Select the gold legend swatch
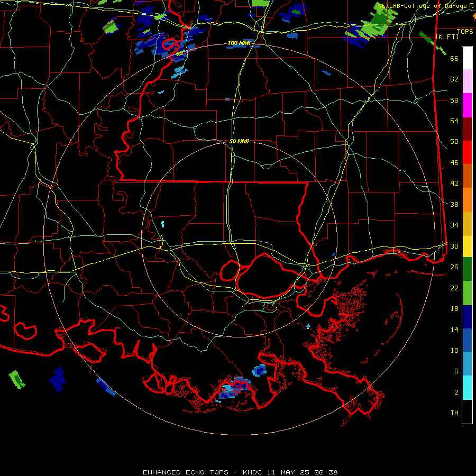Image resolution: width=476 pixels, height=476 pixels. tap(467, 223)
